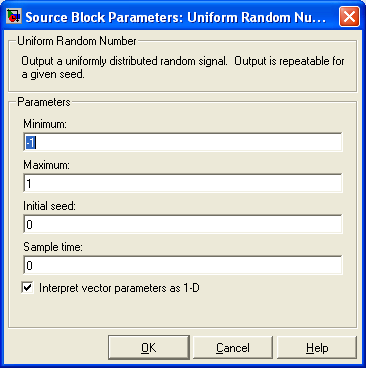Viewport: 366px width, 368px height.
Task: Dismiss the dialog with Cancel
Action: [233, 348]
